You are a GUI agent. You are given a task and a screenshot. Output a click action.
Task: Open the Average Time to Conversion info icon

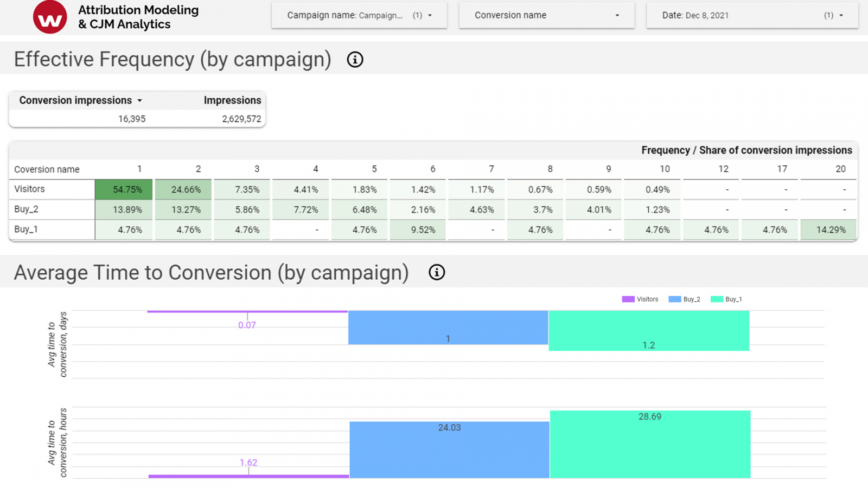click(x=437, y=272)
